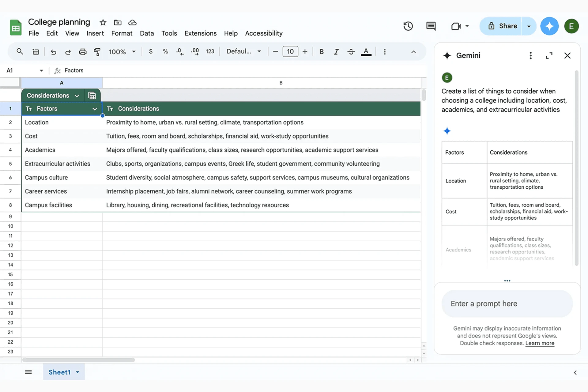
Task: Open Gemini blue sparkle button
Action: click(549, 26)
